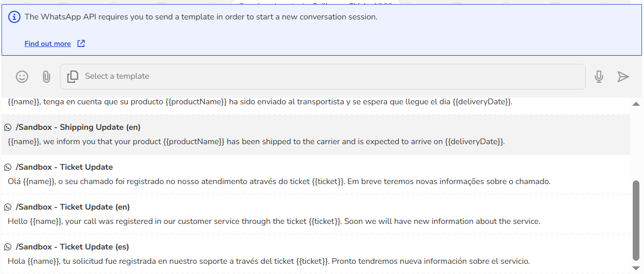Viewport: 644px width, 274px height.
Task: Click the template list scroll up arrow
Action: (636, 104)
